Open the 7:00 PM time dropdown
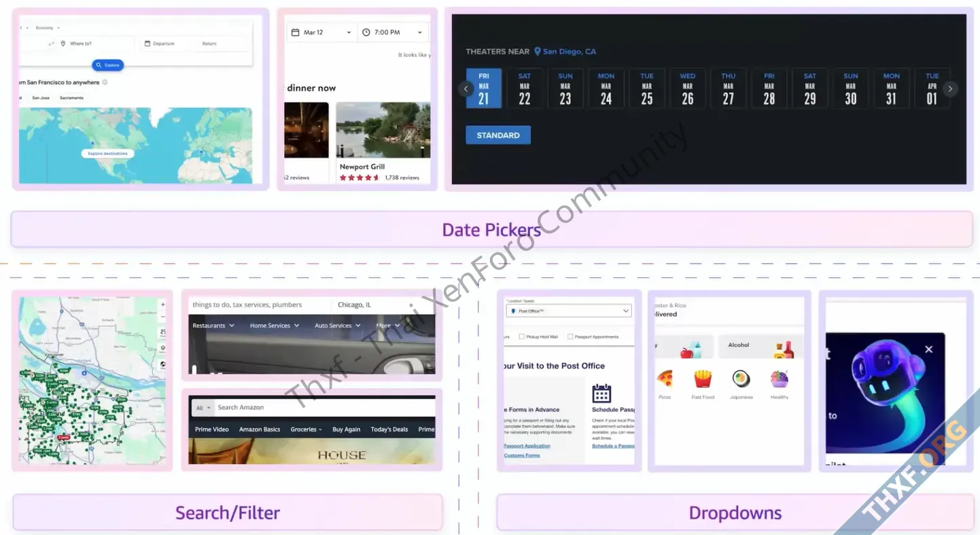Screen dimensions: 980x535 pyautogui.click(x=393, y=32)
